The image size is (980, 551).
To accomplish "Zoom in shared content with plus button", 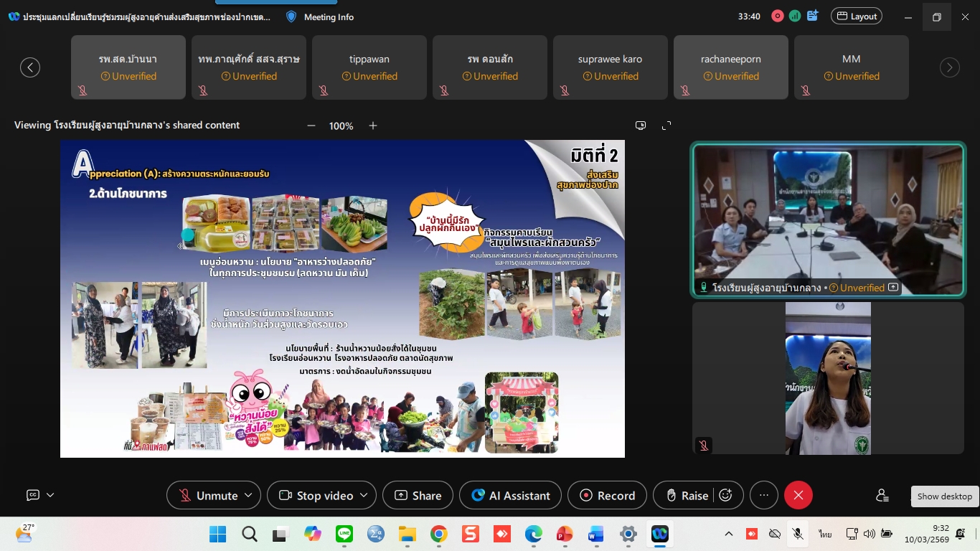I will 373,126.
